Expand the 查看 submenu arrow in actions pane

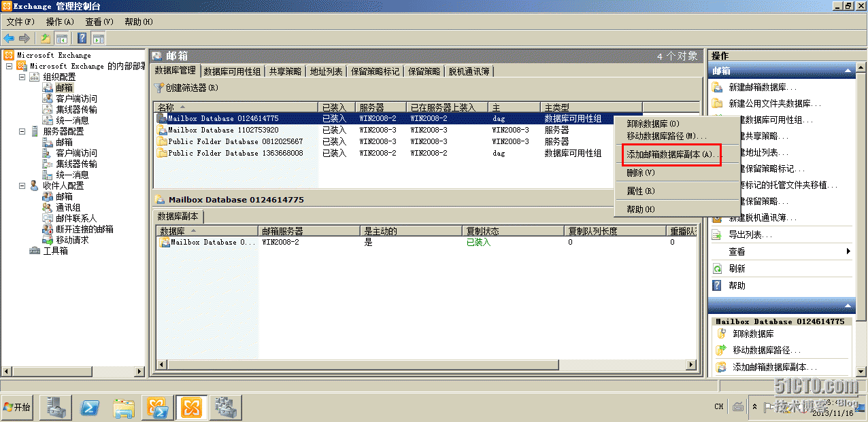[848, 251]
